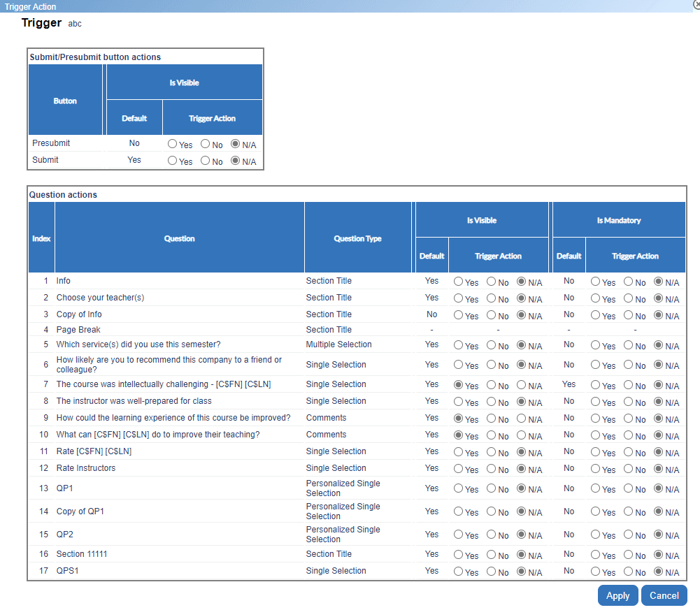Set Presubmit visibility trigger to No

tap(206, 144)
